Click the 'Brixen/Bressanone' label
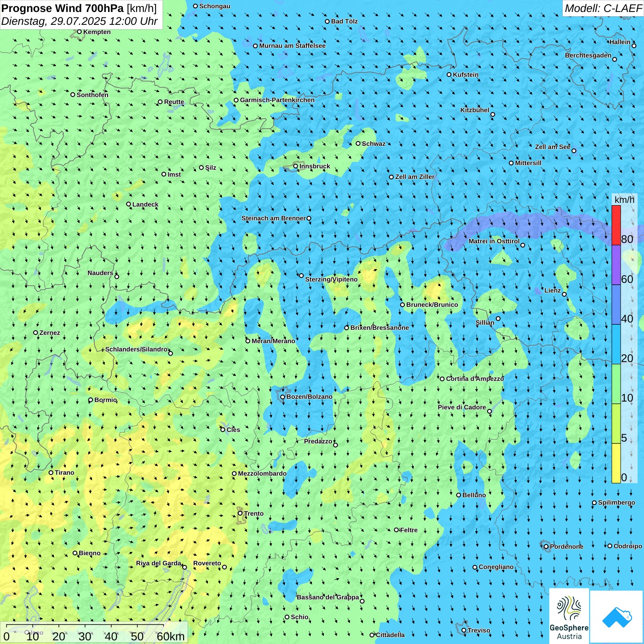 379,328
